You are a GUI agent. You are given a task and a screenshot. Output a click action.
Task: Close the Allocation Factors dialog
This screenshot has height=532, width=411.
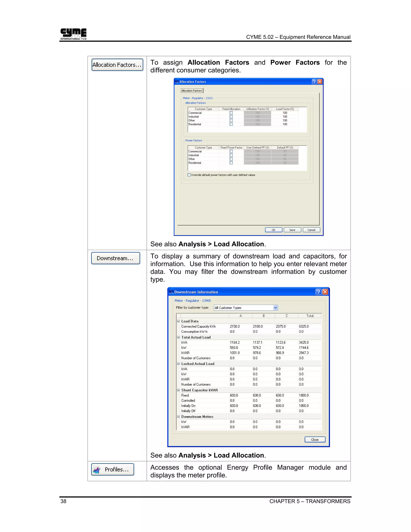[320, 82]
